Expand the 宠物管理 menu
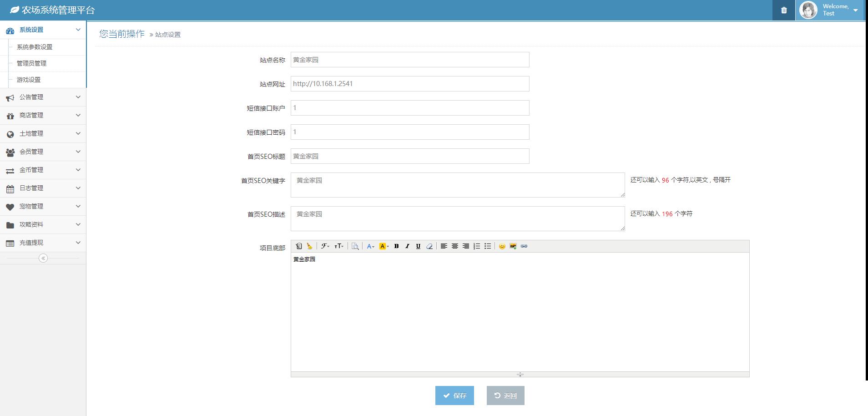868x416 pixels. [x=43, y=206]
